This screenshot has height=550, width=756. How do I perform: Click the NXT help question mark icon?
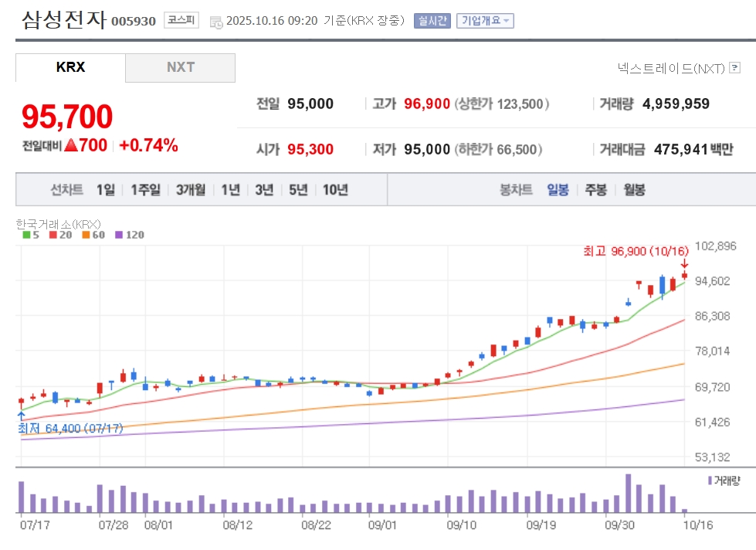coord(735,69)
